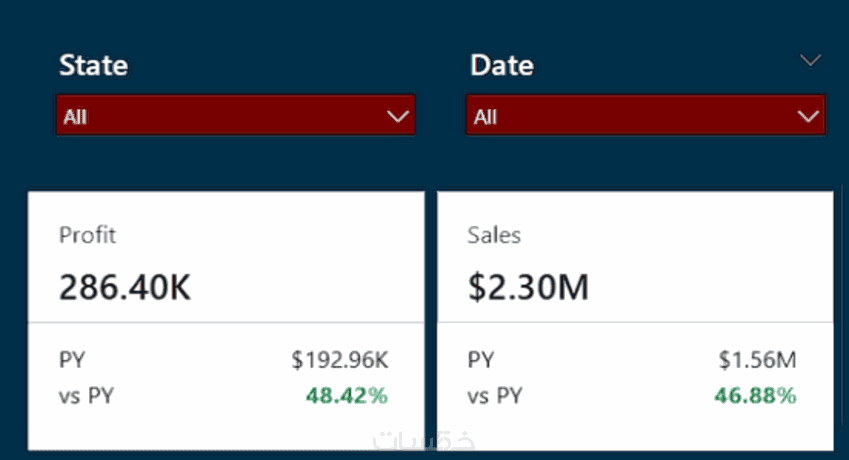Viewport: 849px width, 460px height.
Task: Click the $1.56M previous-year sales value
Action: [757, 360]
